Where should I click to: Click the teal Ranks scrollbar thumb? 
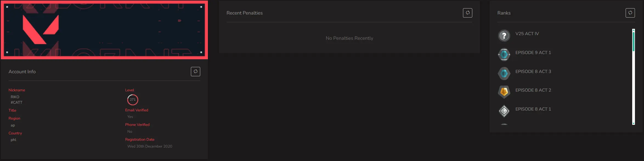click(x=633, y=41)
